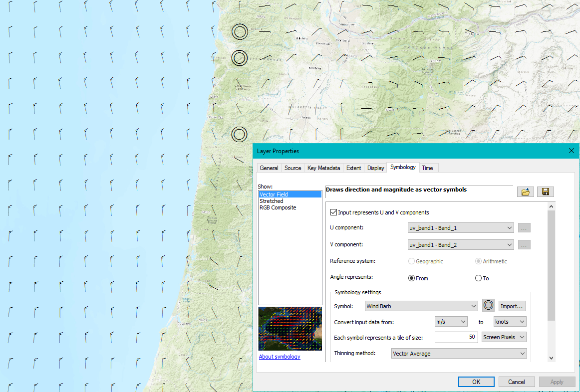Select Vector Field in the Show list

point(290,195)
